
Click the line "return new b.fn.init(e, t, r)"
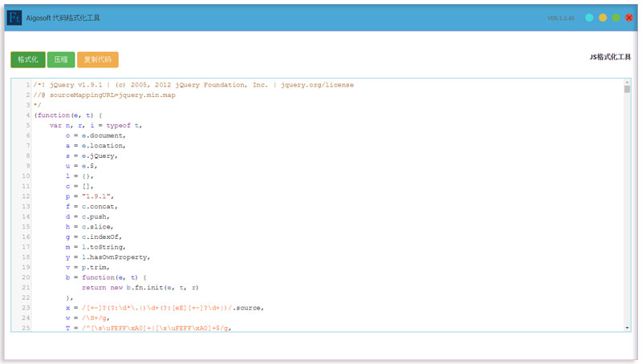pos(144,287)
